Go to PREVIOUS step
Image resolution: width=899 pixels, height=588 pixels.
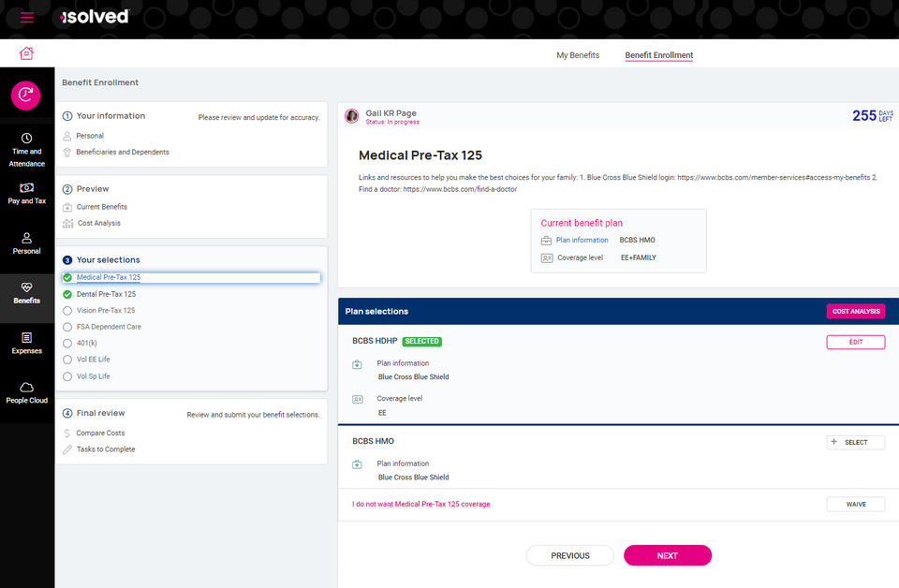pyautogui.click(x=570, y=556)
